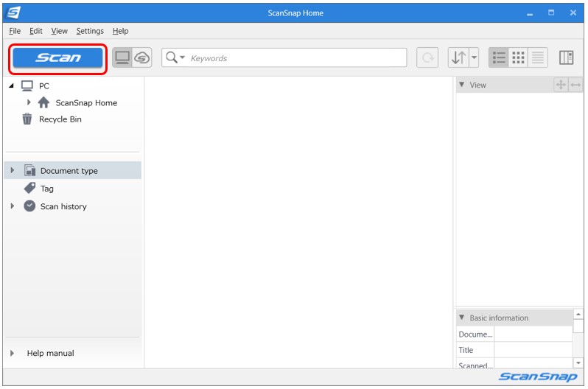Image resolution: width=588 pixels, height=389 pixels.
Task: Click the fit-to-page move icon in View panel
Action: (x=561, y=85)
